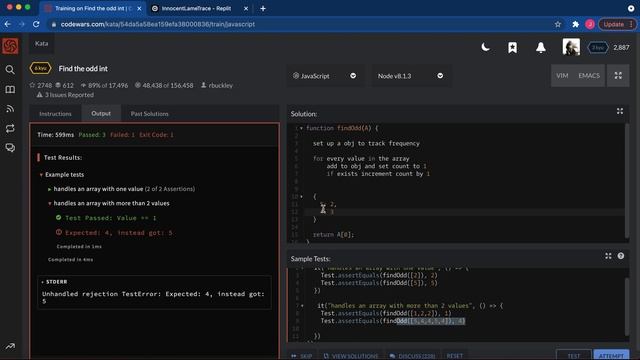Open the feed icon in sidebar
The width and height of the screenshot is (640, 360).
10,109
